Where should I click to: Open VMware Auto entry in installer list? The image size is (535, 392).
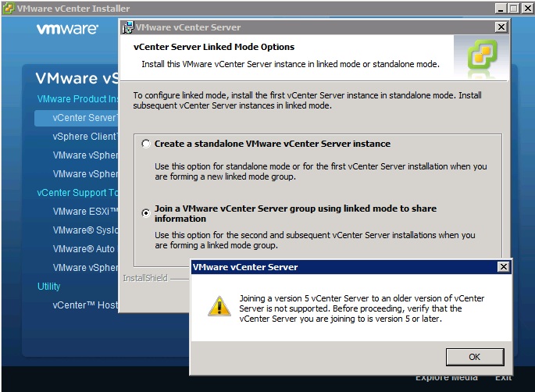[x=84, y=249]
